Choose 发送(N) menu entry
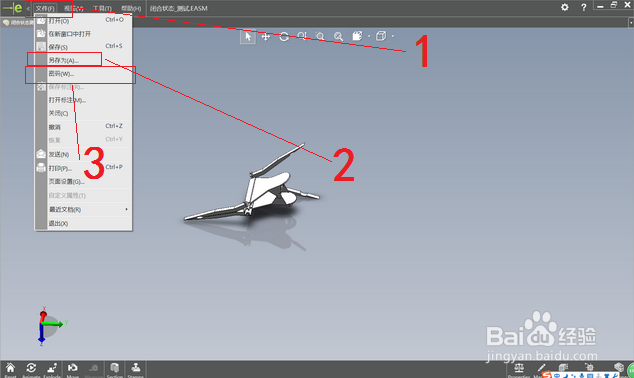Viewport: 634px width, 378px height. click(83, 154)
